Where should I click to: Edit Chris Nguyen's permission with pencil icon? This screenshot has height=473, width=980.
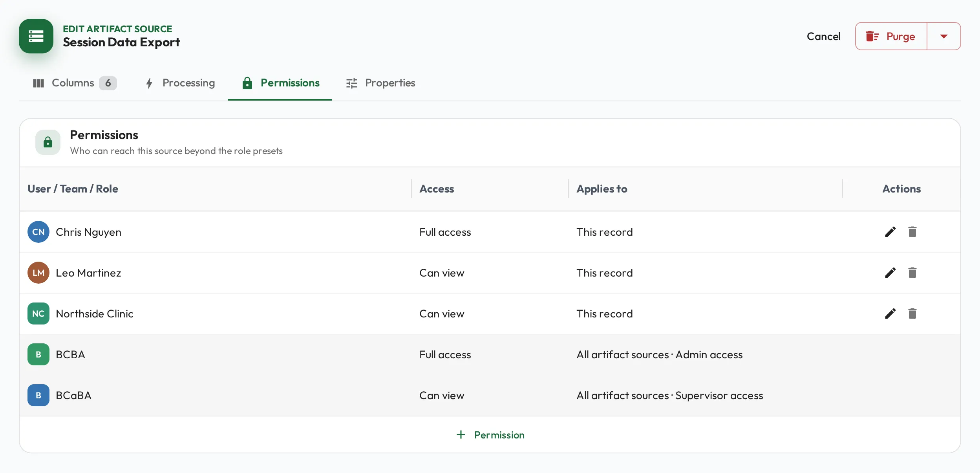pos(890,232)
